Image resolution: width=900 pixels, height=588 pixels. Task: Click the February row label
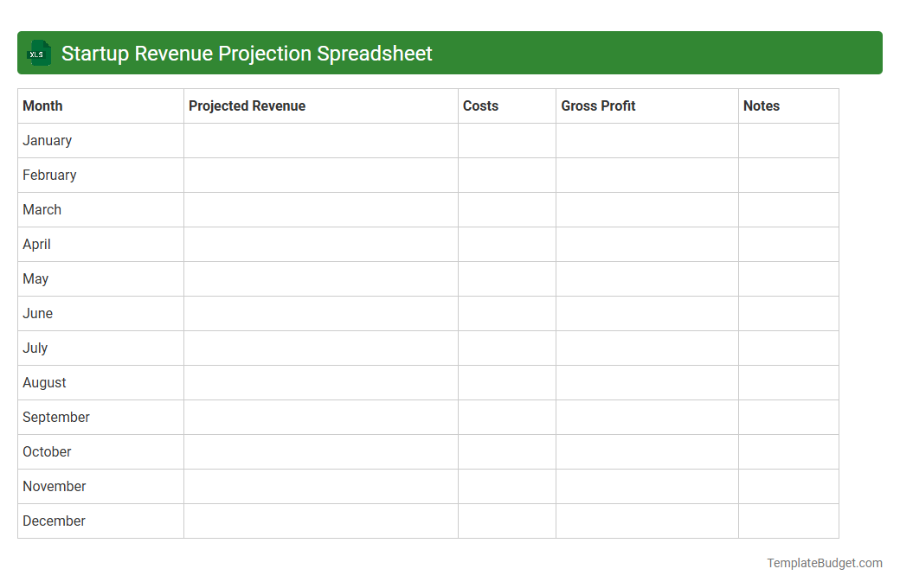tap(49, 175)
